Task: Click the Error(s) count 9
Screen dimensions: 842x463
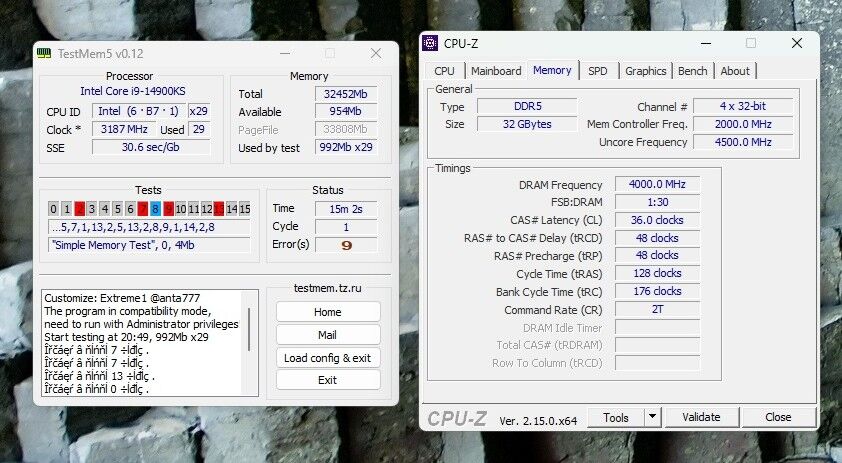Action: tap(346, 245)
